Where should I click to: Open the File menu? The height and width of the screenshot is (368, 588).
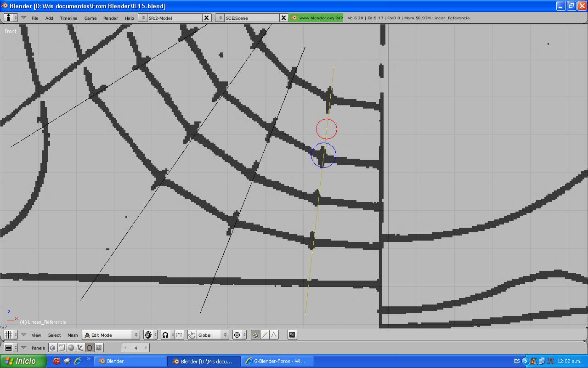(35, 18)
